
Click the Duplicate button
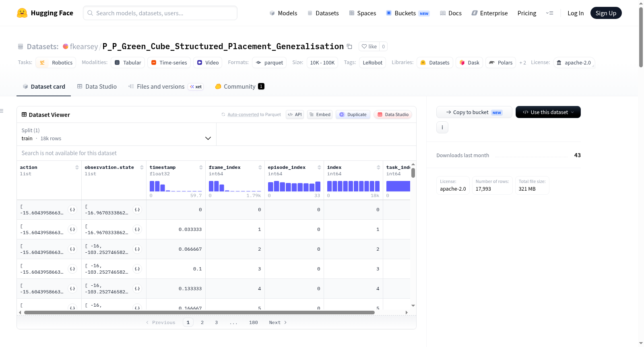(353, 114)
